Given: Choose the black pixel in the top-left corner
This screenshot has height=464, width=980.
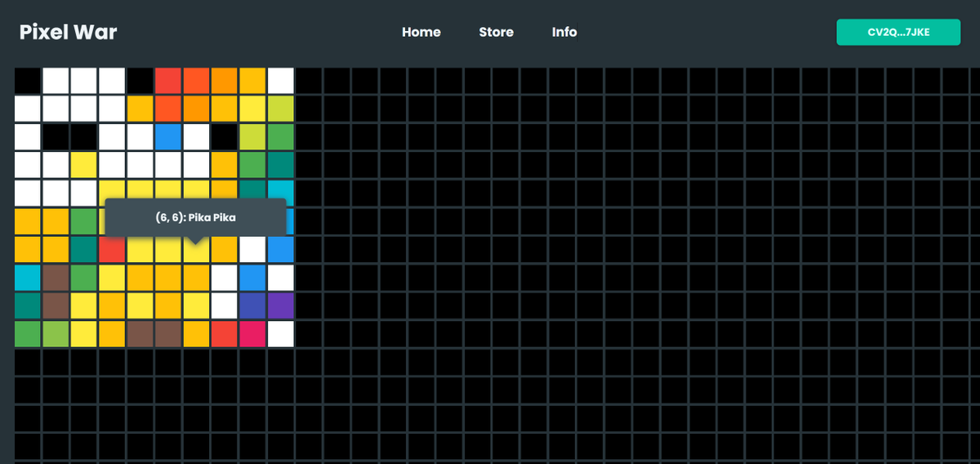Looking at the screenshot, I should (27, 80).
